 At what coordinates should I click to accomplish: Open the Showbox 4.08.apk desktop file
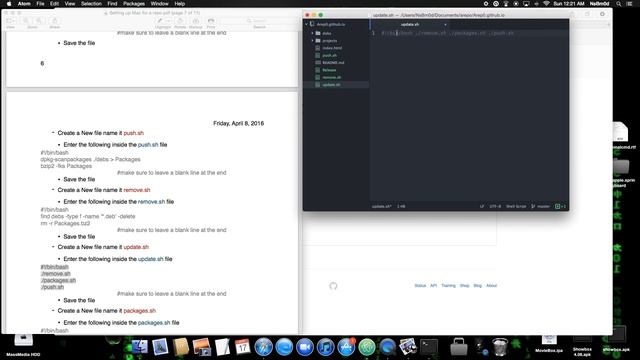pos(582,346)
